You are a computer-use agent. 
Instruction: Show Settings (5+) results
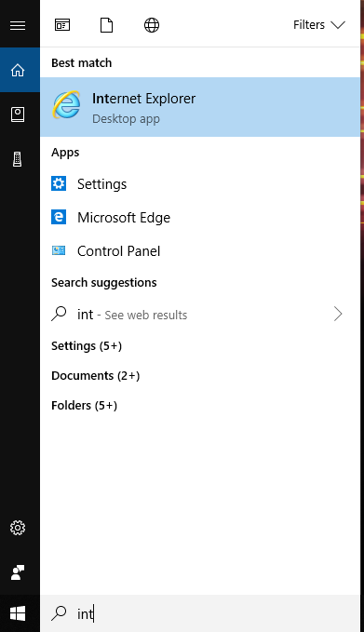tap(87, 346)
